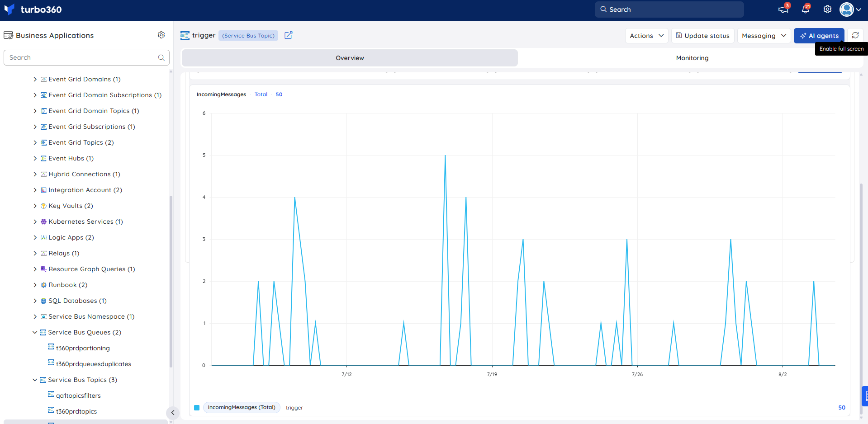Open the Messaging dropdown
Viewport: 868px width, 424px height.
pos(764,36)
